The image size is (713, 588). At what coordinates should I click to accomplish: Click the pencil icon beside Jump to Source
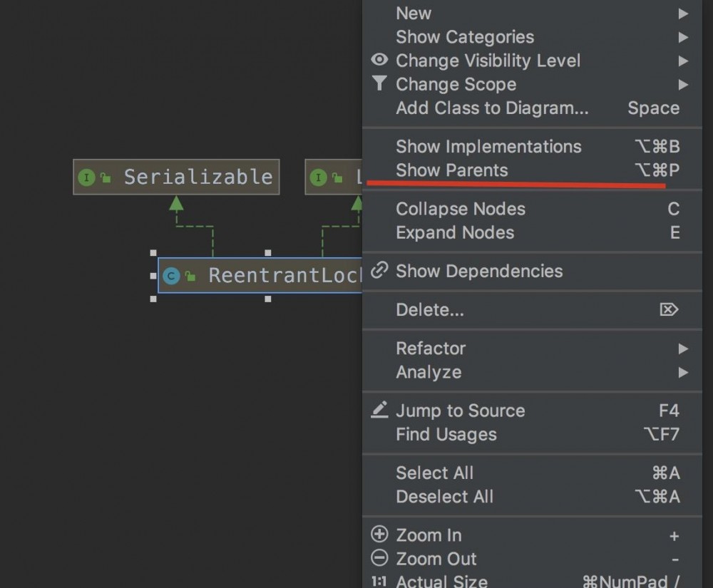380,411
